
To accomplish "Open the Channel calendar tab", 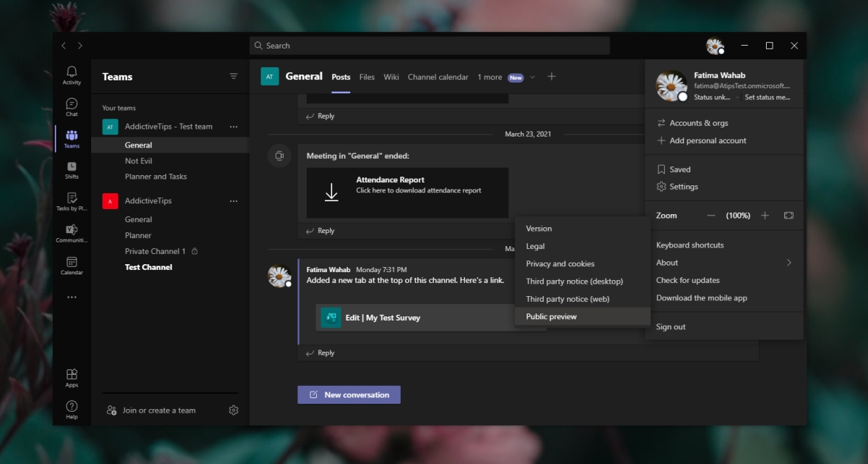I will [438, 77].
